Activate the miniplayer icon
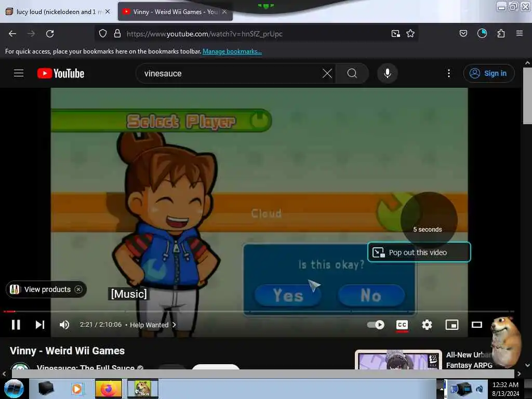This screenshot has width=532, height=399. (452, 325)
